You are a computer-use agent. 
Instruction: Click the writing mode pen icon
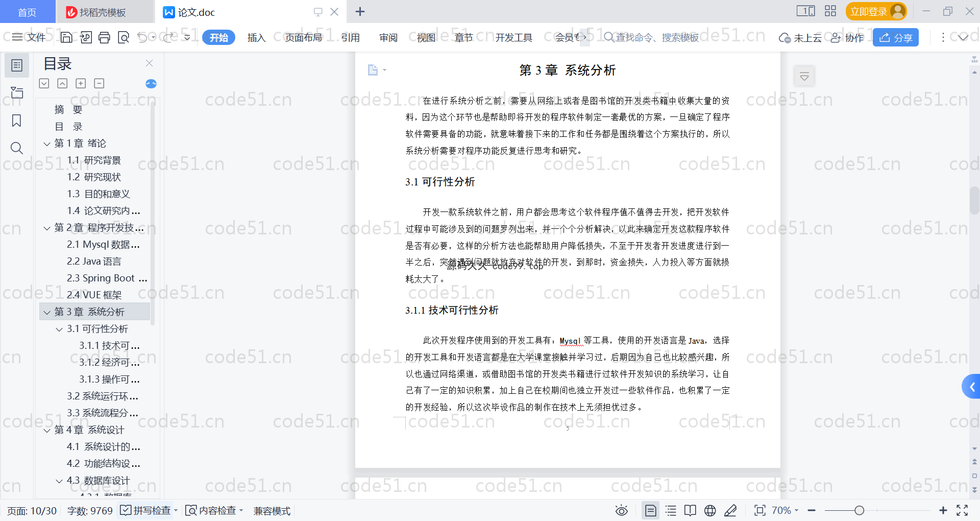(730, 510)
